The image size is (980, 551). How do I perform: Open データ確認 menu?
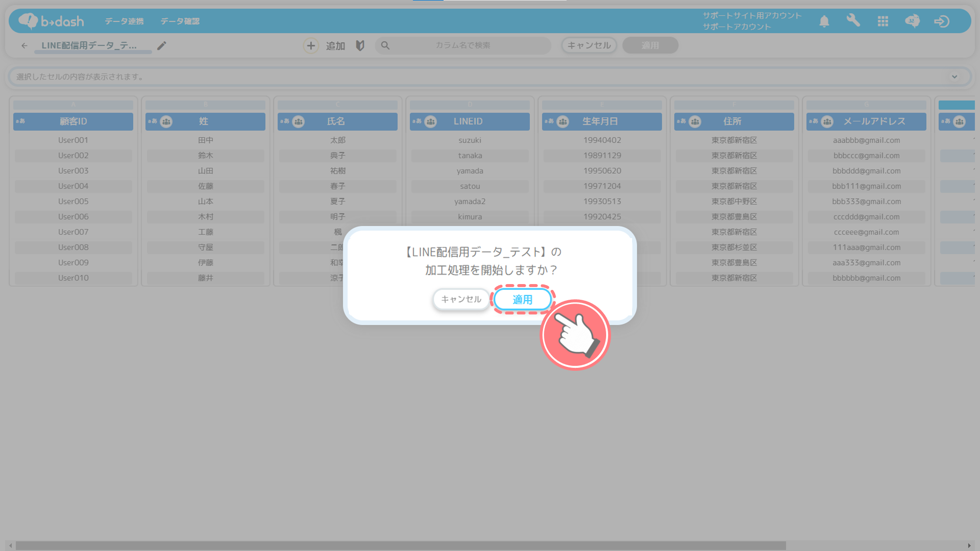[x=180, y=21]
